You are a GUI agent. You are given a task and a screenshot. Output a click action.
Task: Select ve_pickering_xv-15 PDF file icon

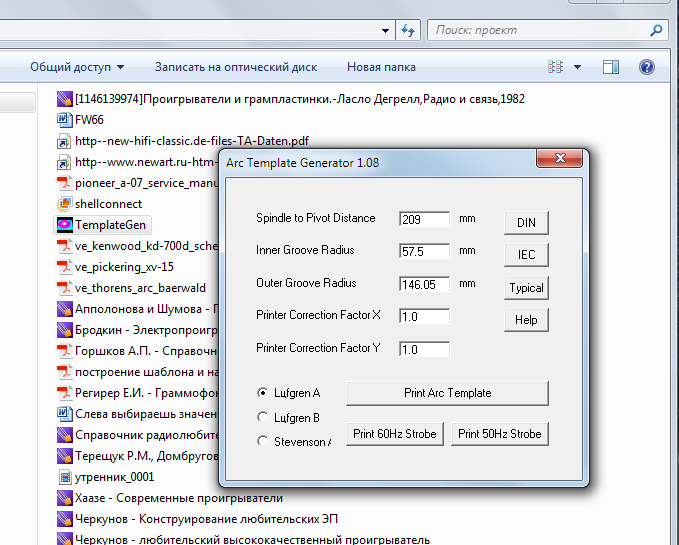(x=64, y=267)
